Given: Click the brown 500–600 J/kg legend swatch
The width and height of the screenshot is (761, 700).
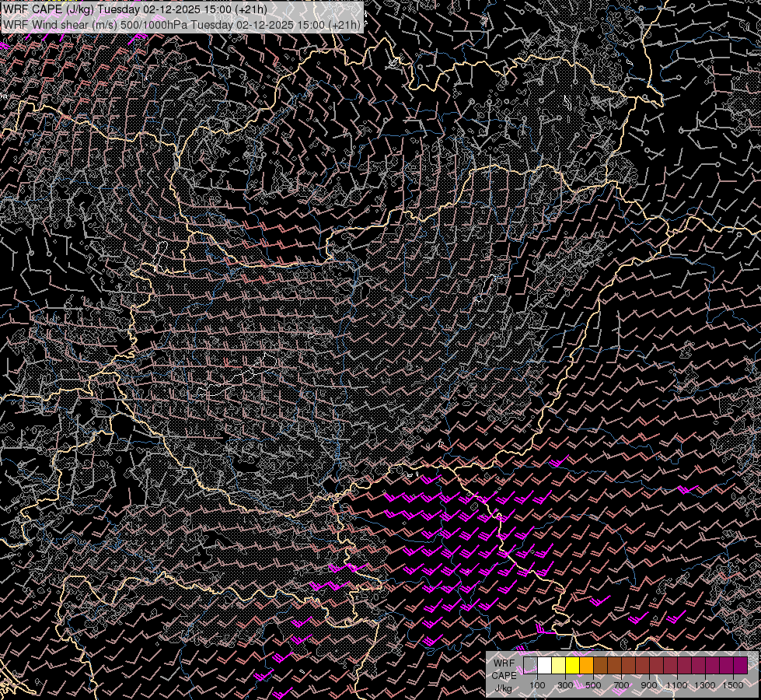Looking at the screenshot, I should (x=601, y=665).
